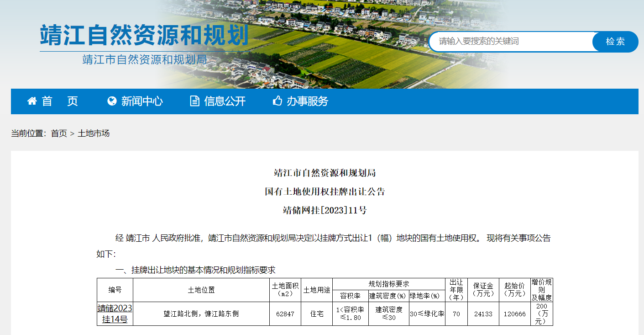The image size is (644, 335).
Task: Select the notice number 靖储网挂[2023]11号
Action: (325, 210)
